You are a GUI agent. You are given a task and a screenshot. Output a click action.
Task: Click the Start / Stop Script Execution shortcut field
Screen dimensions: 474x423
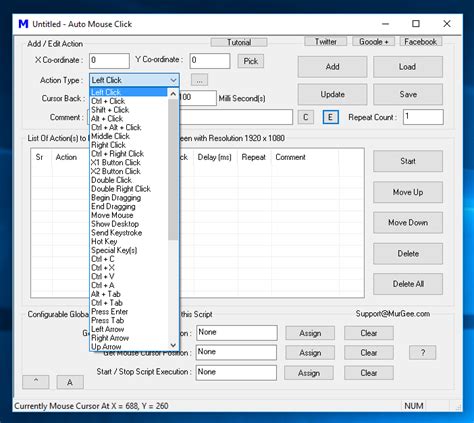[x=236, y=372]
